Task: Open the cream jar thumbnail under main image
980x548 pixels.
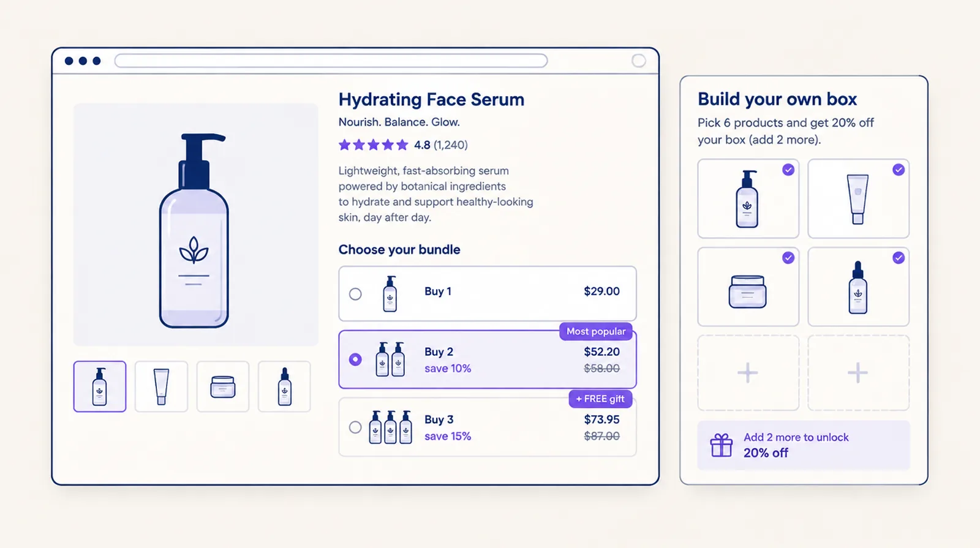Action: click(x=223, y=386)
